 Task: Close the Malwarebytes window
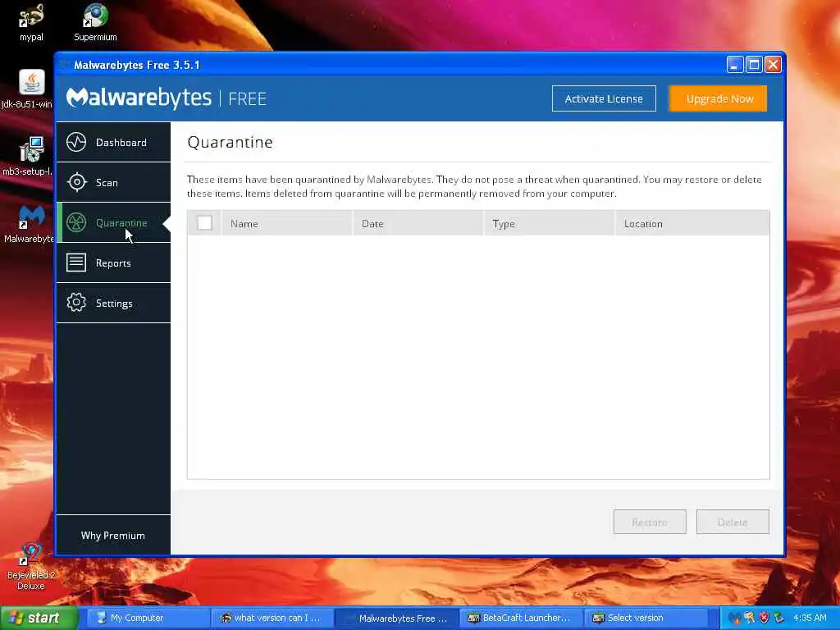773,65
